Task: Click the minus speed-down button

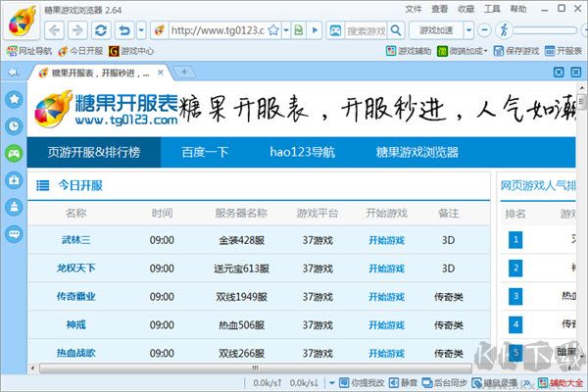Action: pyautogui.click(x=484, y=30)
